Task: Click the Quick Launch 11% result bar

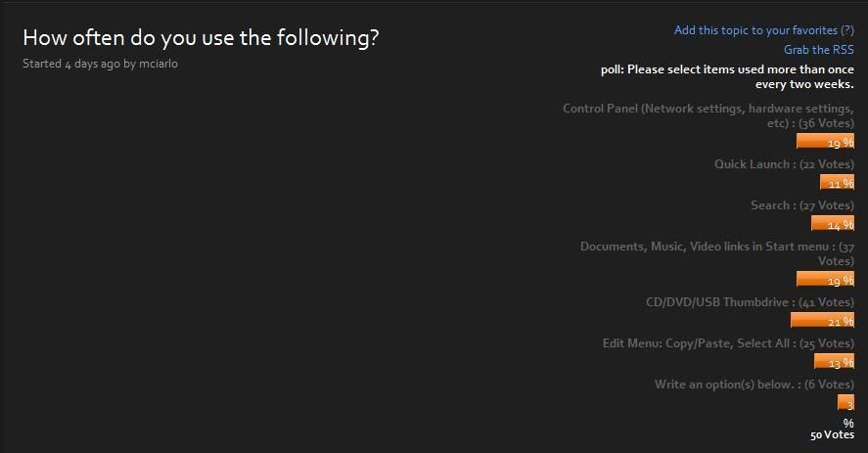Action: pyautogui.click(x=837, y=182)
